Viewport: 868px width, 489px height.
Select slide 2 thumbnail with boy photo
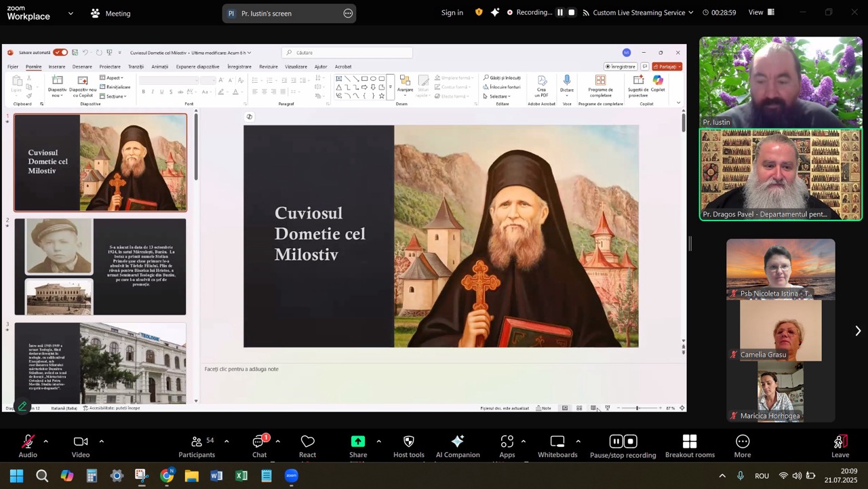tap(100, 267)
